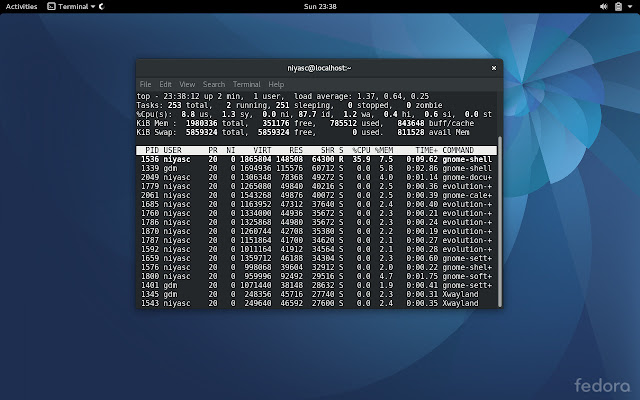Click PID 1786 process row
The height and width of the screenshot is (400, 640).
(x=316, y=222)
